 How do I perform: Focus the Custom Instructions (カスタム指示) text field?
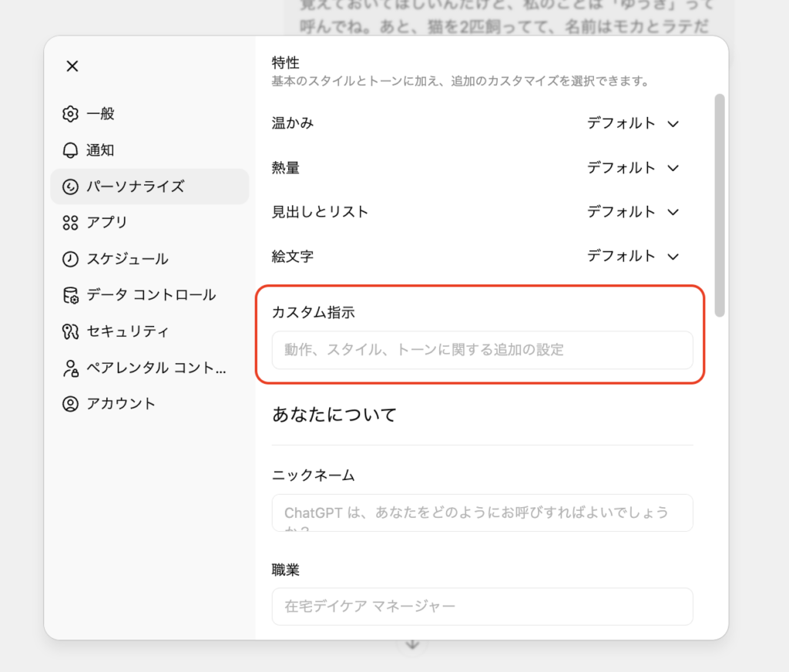[x=482, y=350]
